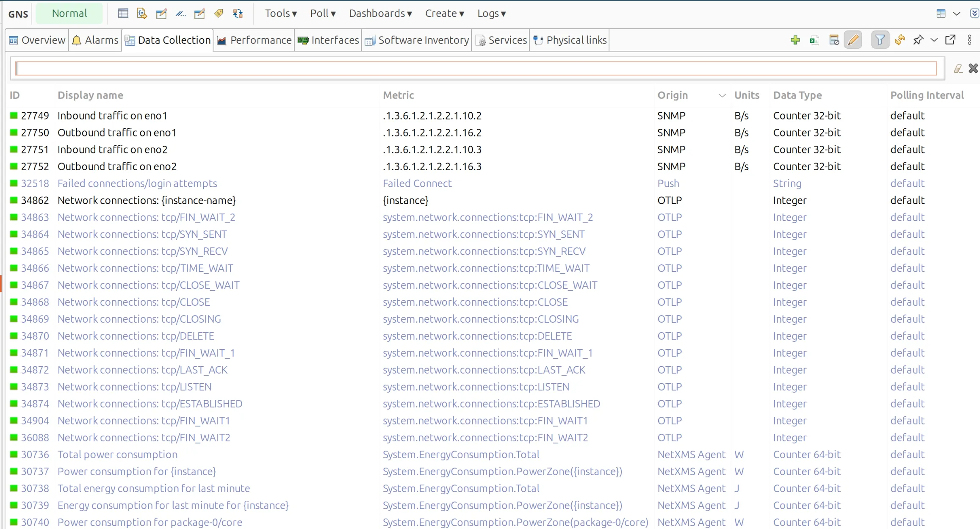The height and width of the screenshot is (529, 980).
Task: Open the Interfaces tab
Action: tap(328, 40)
